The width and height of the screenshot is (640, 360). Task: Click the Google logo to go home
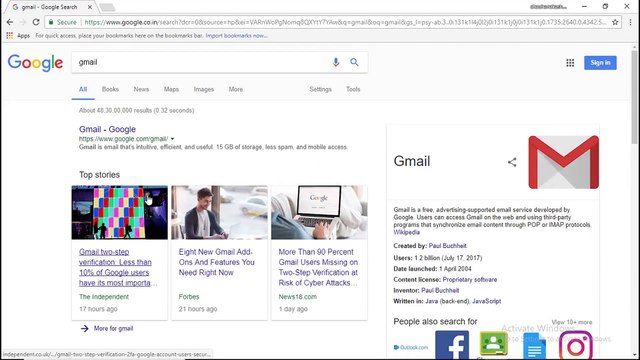pyautogui.click(x=36, y=62)
